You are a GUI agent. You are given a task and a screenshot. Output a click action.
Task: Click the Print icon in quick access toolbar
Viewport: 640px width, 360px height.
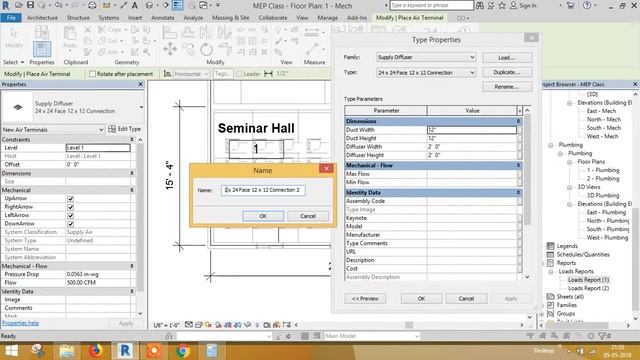(x=92, y=5)
